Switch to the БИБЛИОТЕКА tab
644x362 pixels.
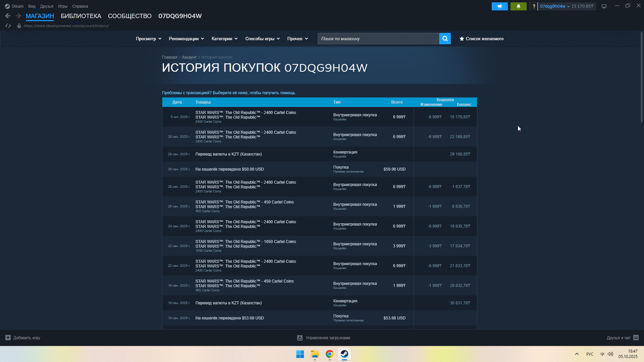[81, 16]
